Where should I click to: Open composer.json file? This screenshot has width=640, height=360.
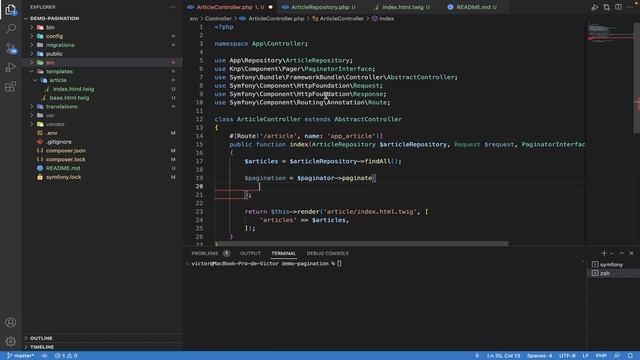pos(66,151)
